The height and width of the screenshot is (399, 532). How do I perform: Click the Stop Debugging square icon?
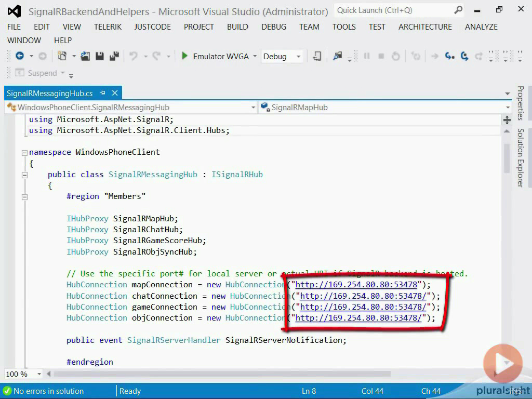pos(381,56)
